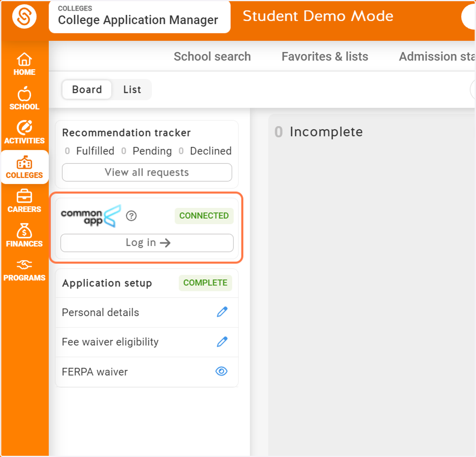Open the School search tab

[x=212, y=56]
